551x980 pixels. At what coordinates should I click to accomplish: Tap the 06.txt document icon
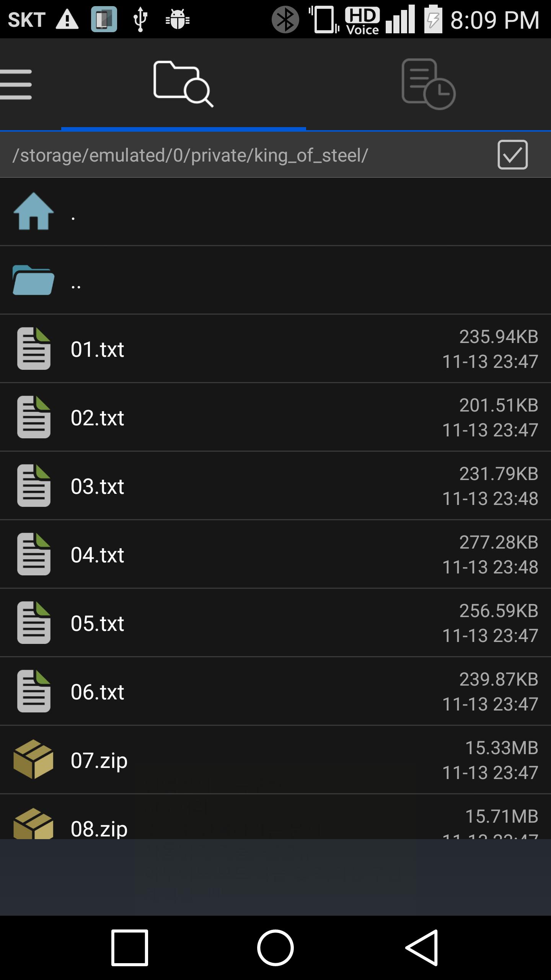coord(34,691)
